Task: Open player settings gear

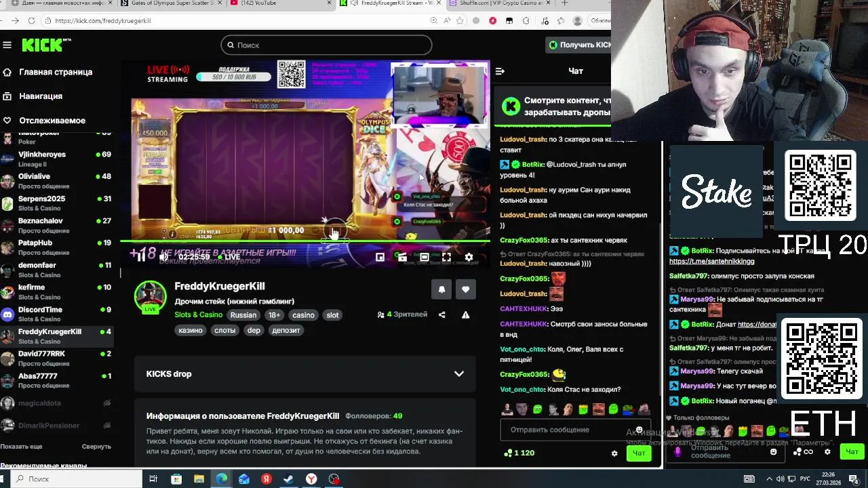Action: pyautogui.click(x=469, y=257)
